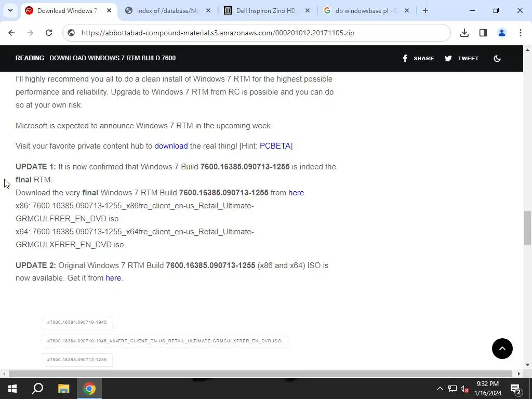Viewport: 532px width, 399px height.
Task: Switch to the Index of /database tab
Action: (167, 11)
